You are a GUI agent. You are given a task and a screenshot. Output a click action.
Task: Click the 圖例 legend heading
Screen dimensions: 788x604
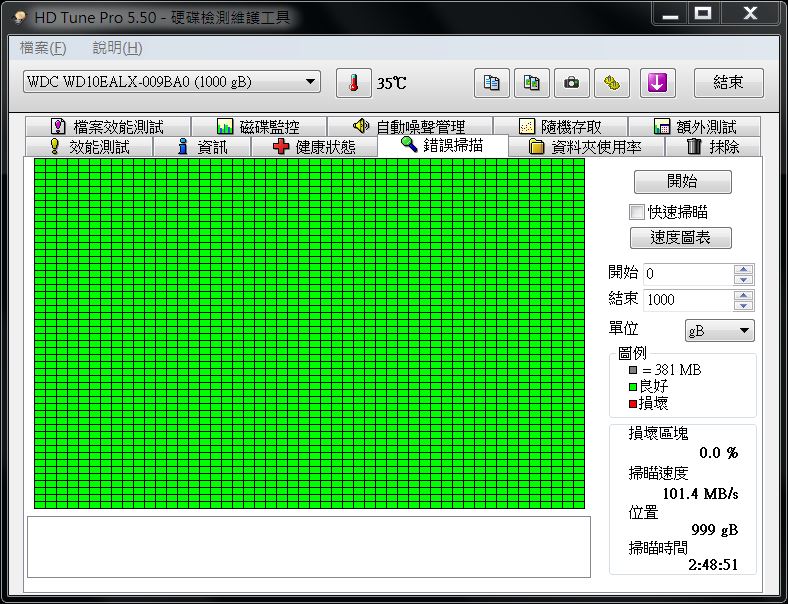pos(632,353)
